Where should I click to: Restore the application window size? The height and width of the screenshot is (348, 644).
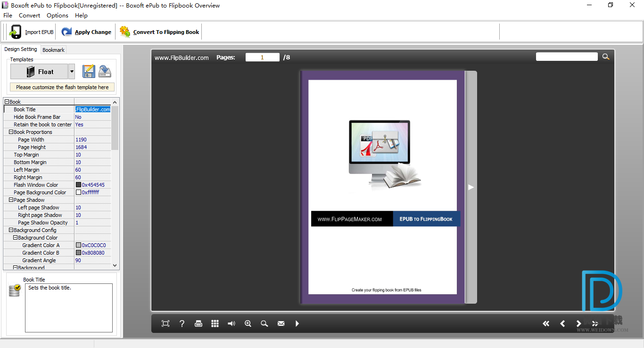point(611,5)
